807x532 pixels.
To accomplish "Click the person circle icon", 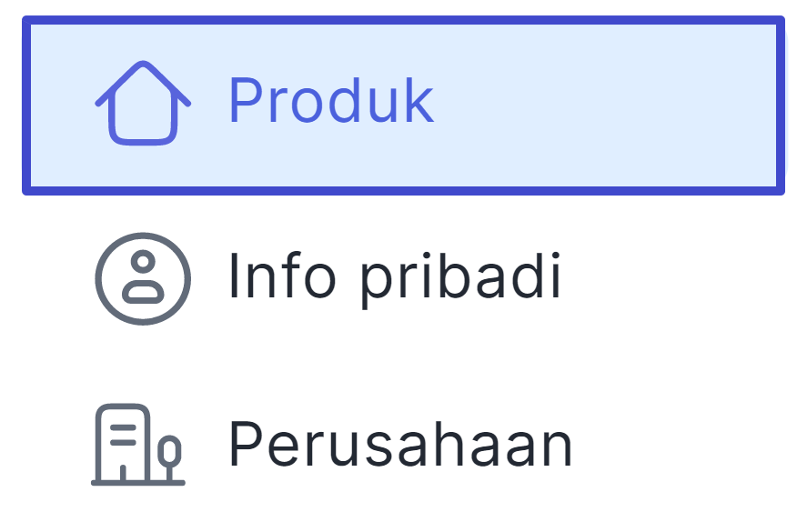I will coord(143,279).
